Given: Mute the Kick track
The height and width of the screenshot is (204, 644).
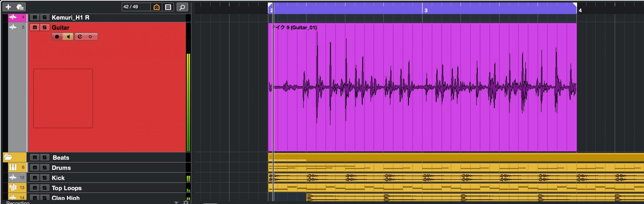Looking at the screenshot, I should coord(35,178).
